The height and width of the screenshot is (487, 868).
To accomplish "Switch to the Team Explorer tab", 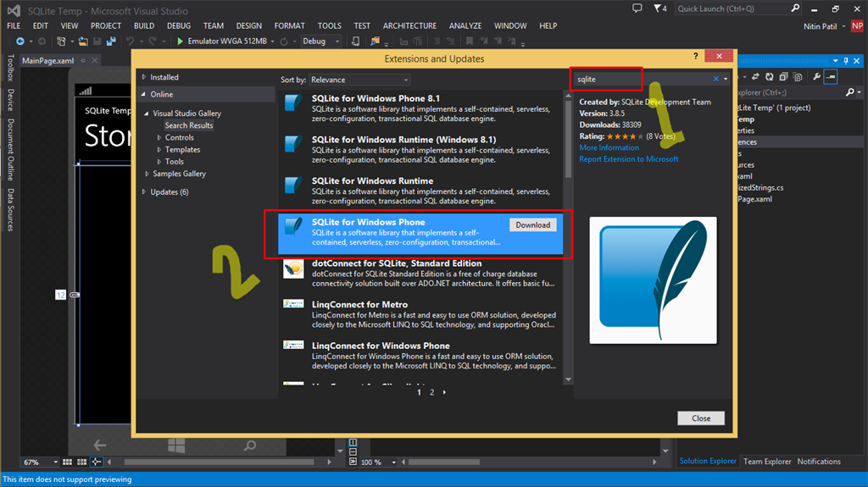I will pos(766,462).
